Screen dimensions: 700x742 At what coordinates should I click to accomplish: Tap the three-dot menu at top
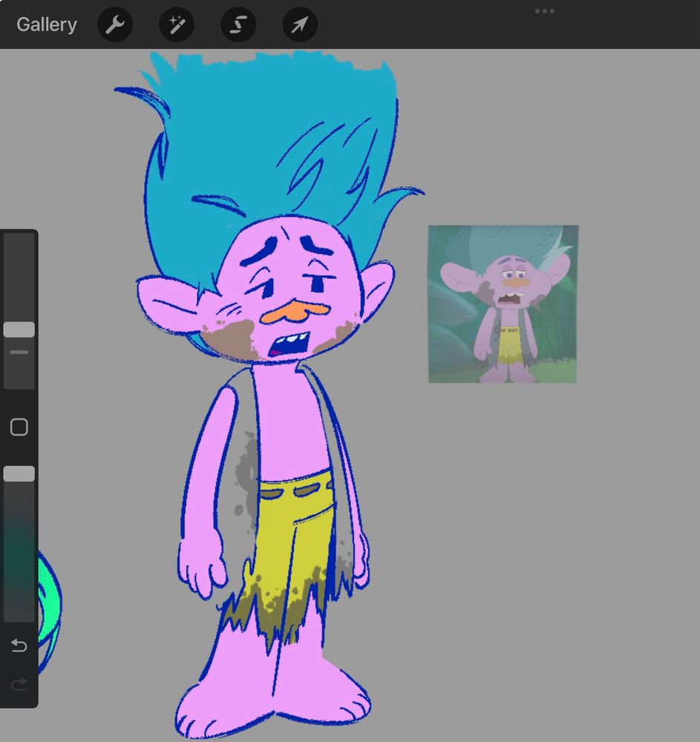[544, 11]
